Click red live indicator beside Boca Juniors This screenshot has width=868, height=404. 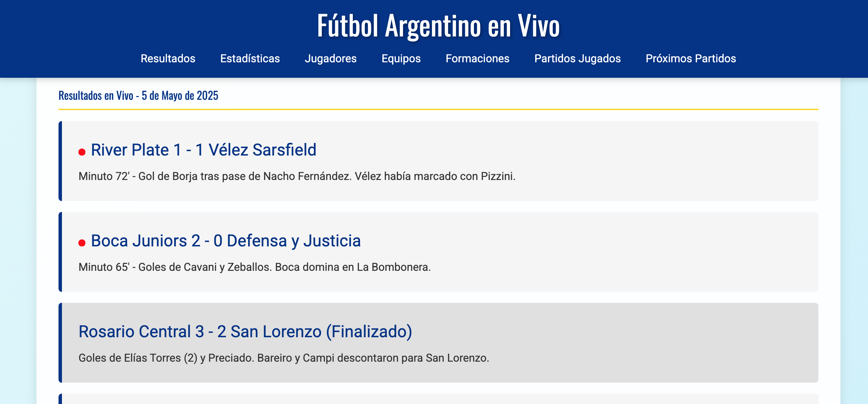[x=82, y=243]
